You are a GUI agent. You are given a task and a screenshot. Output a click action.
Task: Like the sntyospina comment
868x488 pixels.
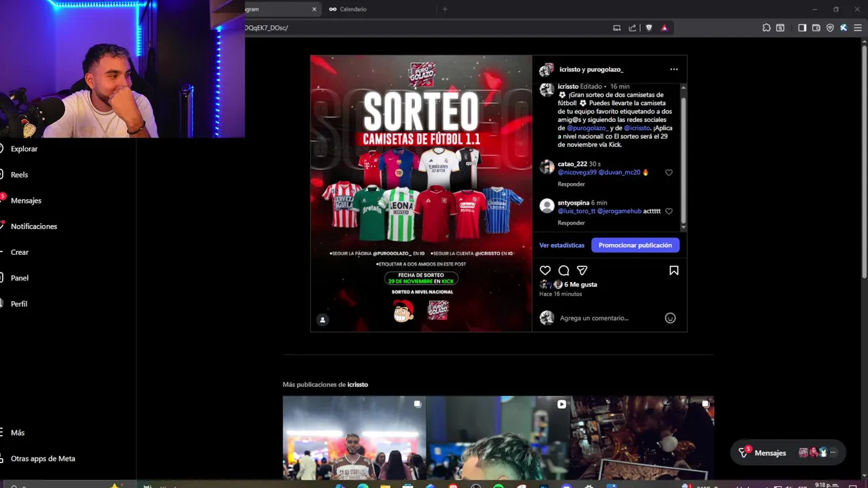(x=669, y=211)
